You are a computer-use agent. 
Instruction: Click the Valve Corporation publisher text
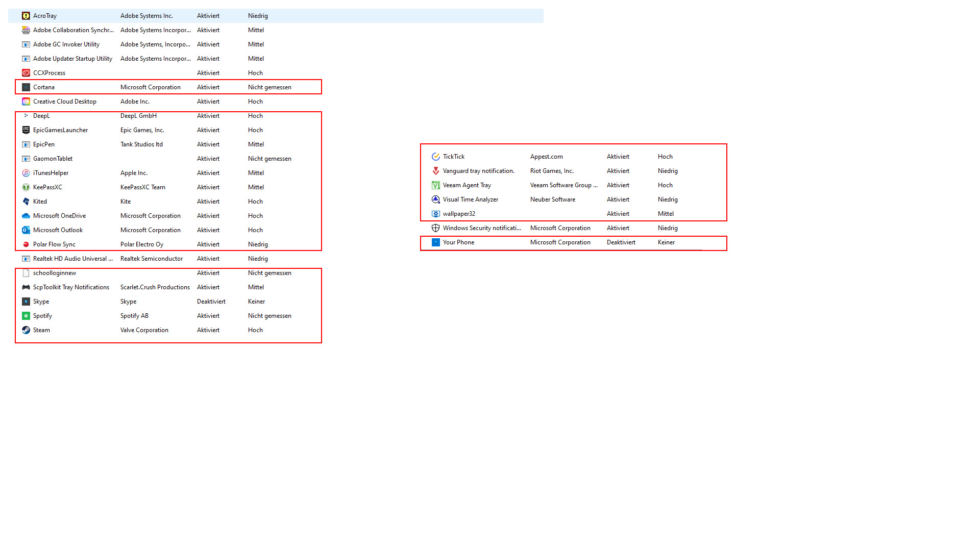[x=144, y=330]
